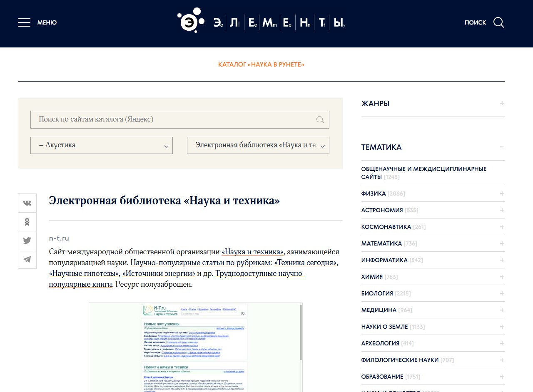Open the Математика category
Image resolution: width=533 pixels, height=392 pixels.
coord(381,243)
